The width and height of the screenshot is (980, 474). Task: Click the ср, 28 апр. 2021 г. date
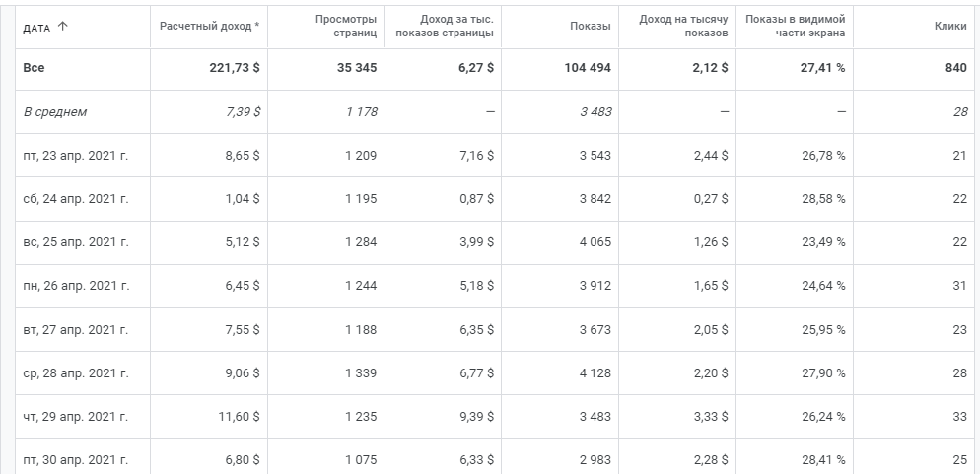click(76, 373)
